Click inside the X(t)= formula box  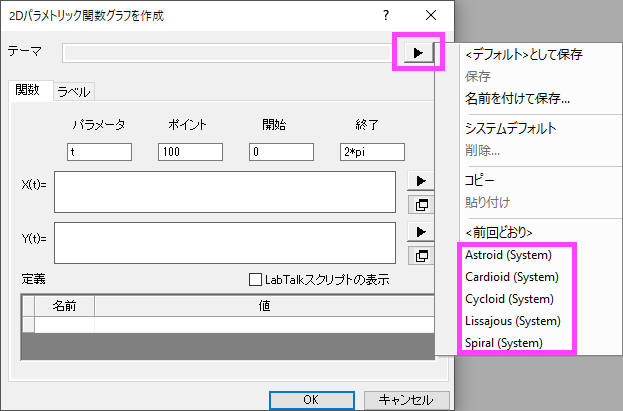[225, 192]
